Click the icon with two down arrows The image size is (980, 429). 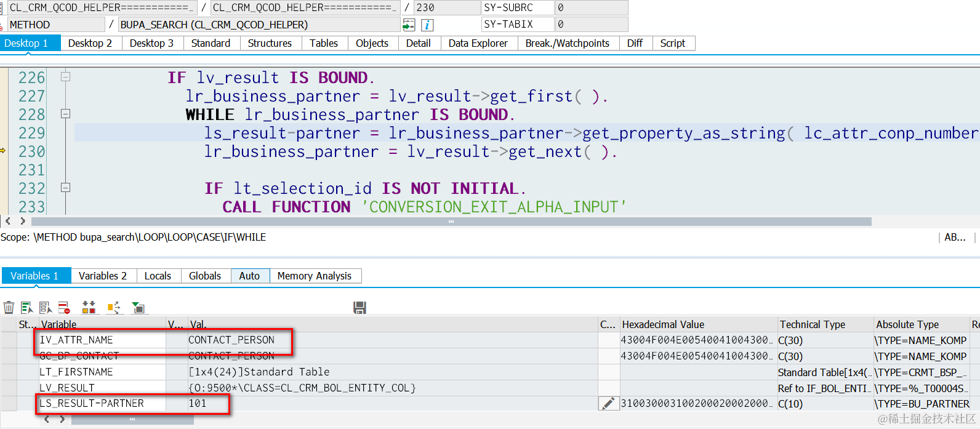89,307
